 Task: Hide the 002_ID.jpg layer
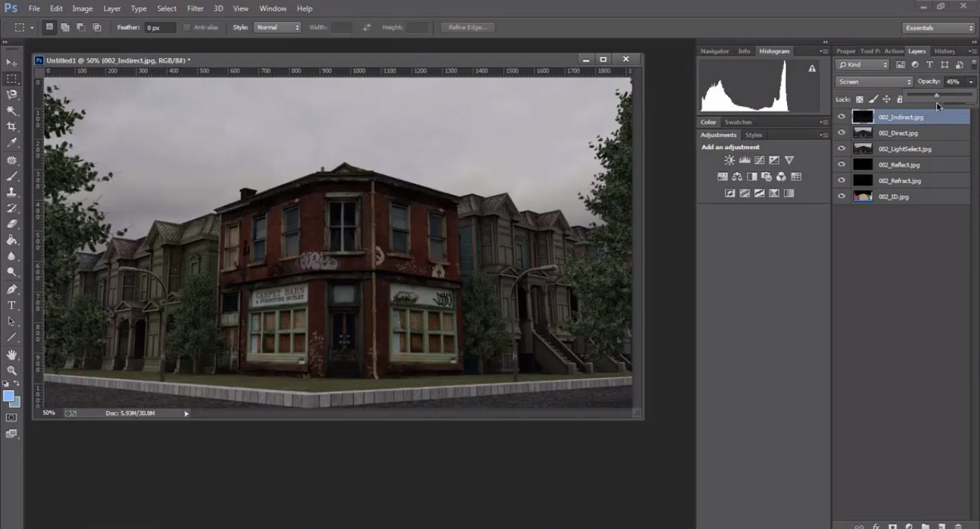click(x=842, y=196)
